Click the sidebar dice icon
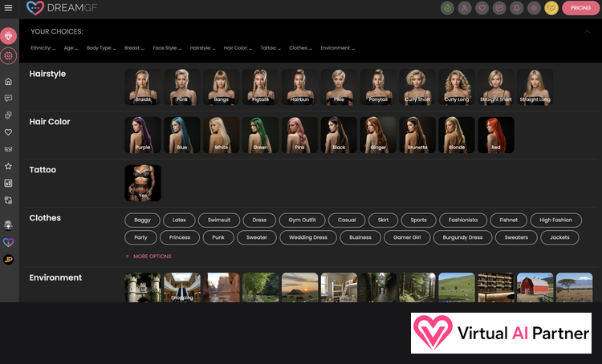Viewport: 602px width, 364px height. (x=9, y=200)
